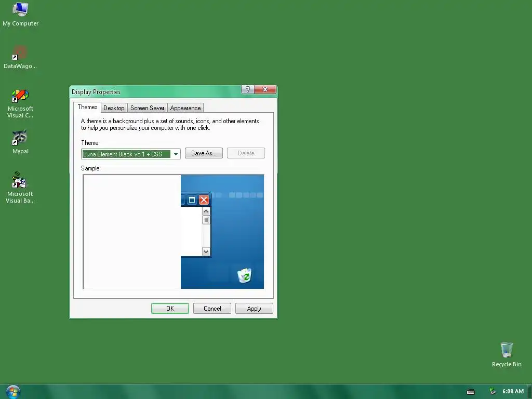532x399 pixels.
Task: Select the Microsoft Visual C... shortcut icon
Action: click(20, 103)
